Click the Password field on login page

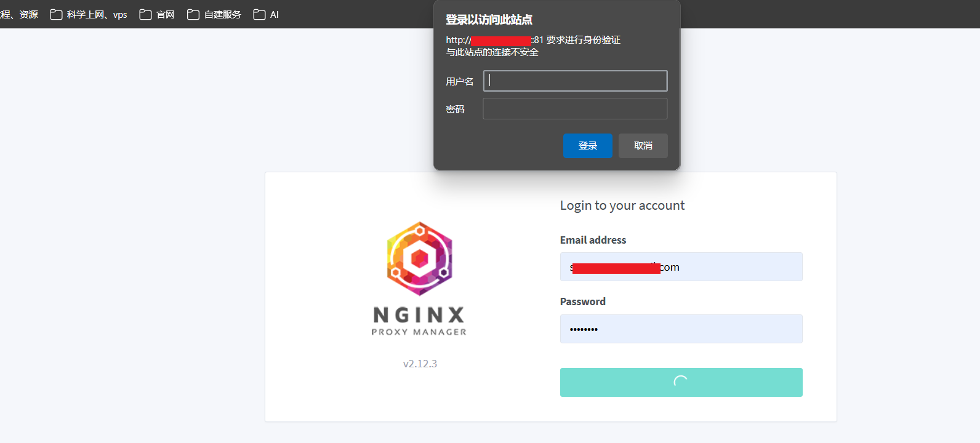click(681, 329)
